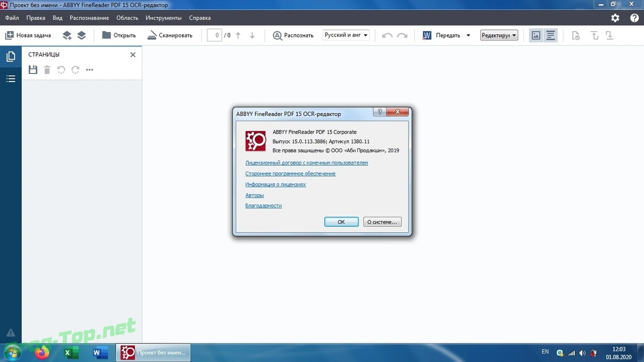Open the Файл menu
The width and height of the screenshot is (644, 362).
click(x=12, y=18)
